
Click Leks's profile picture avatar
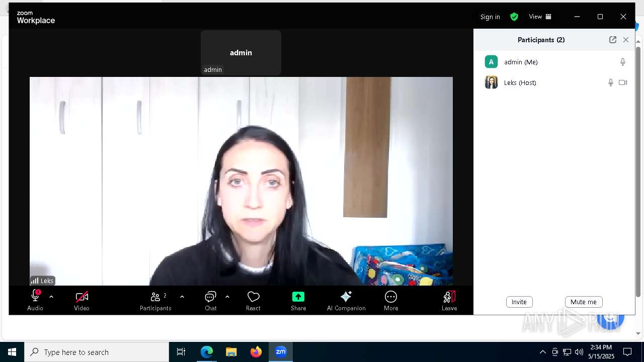click(491, 82)
